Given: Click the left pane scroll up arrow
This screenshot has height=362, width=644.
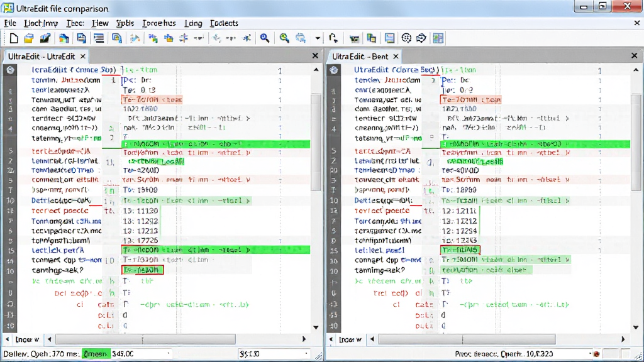Looking at the screenshot, I should 316,70.
